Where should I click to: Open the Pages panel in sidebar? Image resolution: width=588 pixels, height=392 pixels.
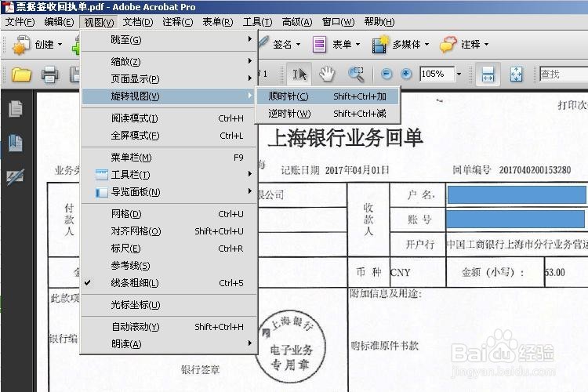tap(16, 109)
